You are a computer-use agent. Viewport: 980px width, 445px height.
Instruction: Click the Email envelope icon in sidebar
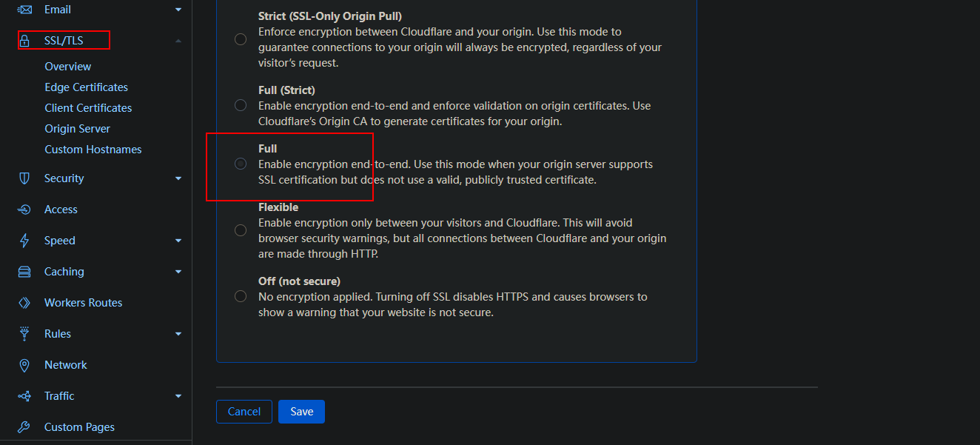24,10
